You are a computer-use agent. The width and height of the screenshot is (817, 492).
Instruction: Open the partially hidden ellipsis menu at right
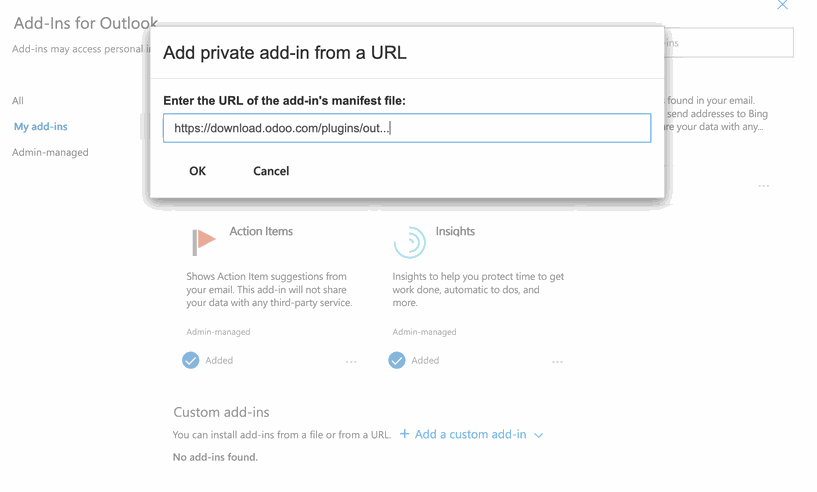(764, 186)
